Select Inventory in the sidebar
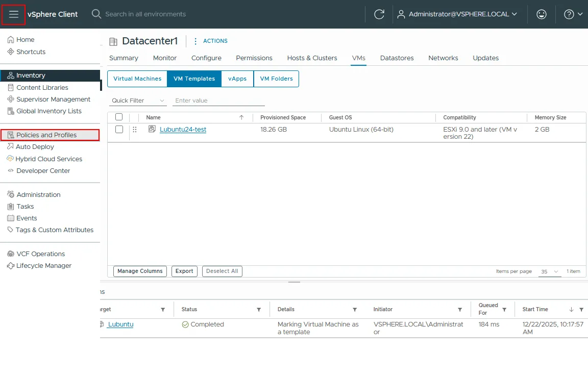This screenshot has width=588, height=377. coord(50,76)
